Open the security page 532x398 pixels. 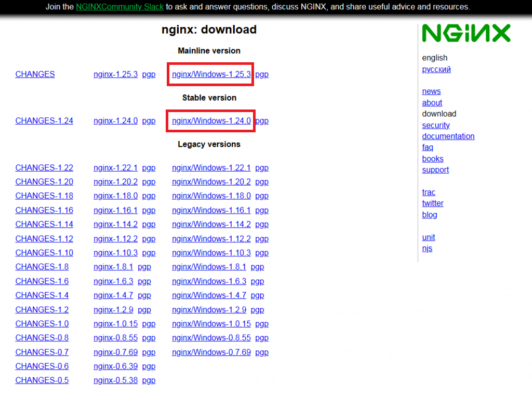(436, 126)
